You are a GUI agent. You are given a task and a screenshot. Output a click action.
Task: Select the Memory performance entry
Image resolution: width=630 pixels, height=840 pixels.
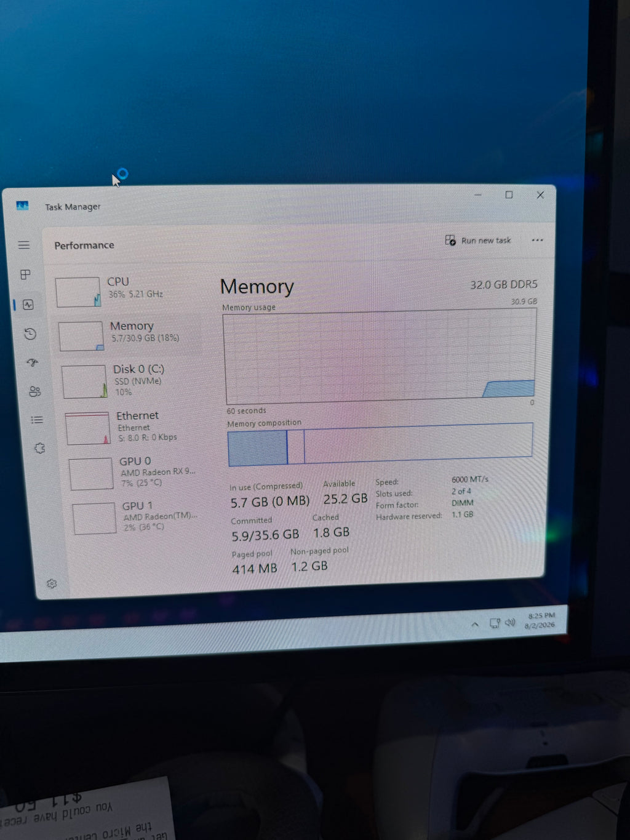[x=129, y=335]
